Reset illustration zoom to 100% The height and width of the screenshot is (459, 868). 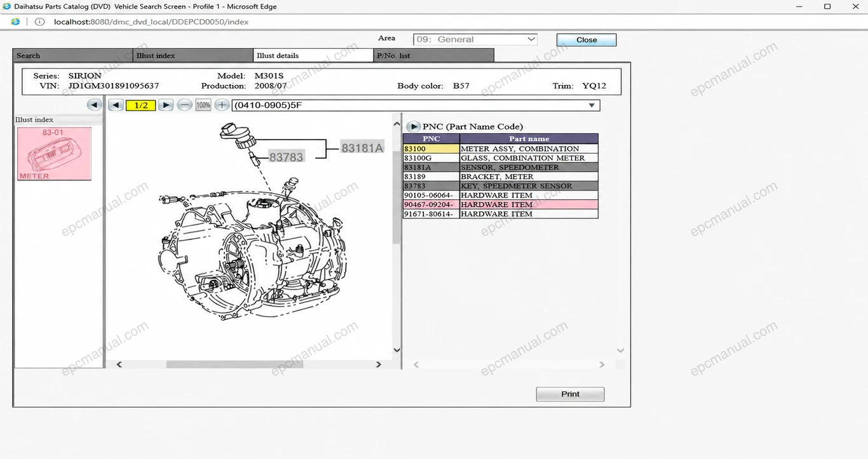(203, 105)
